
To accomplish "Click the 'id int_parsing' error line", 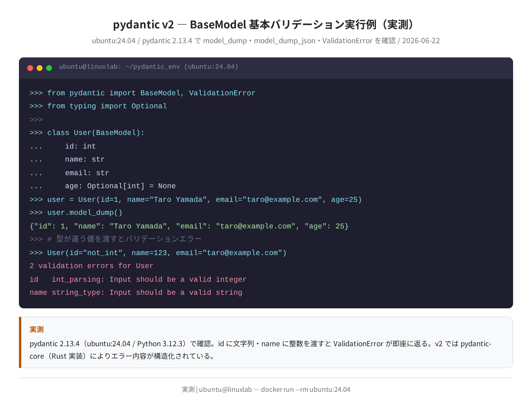I will [138, 279].
